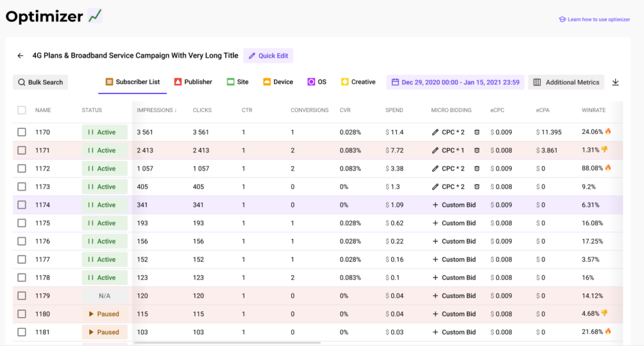Switch to the Publisher tab
The height and width of the screenshot is (346, 644).
point(192,82)
